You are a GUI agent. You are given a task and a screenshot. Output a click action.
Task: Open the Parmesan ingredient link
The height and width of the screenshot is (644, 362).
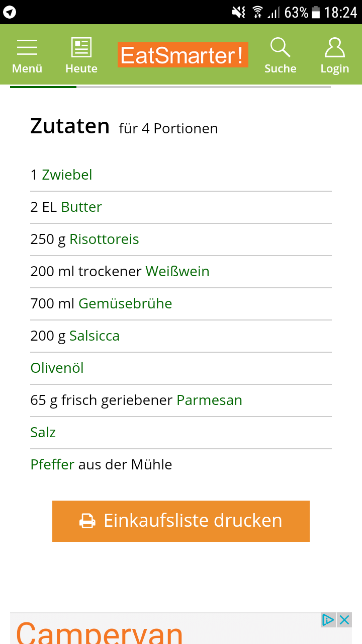pyautogui.click(x=209, y=400)
